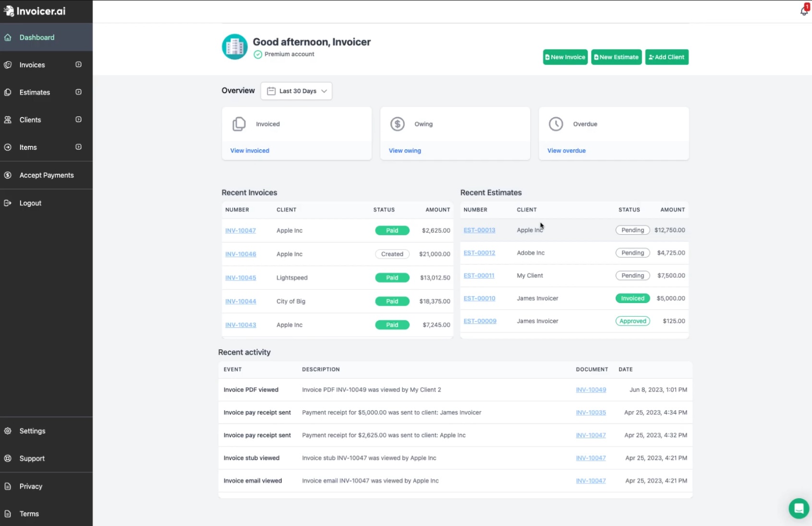
Task: Switch to the Dashboard menu item
Action: [37, 37]
